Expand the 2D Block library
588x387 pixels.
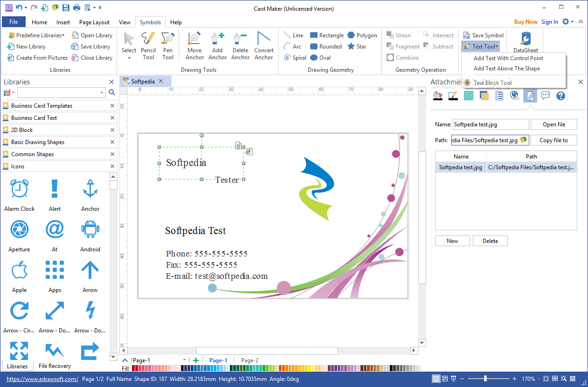(x=56, y=130)
